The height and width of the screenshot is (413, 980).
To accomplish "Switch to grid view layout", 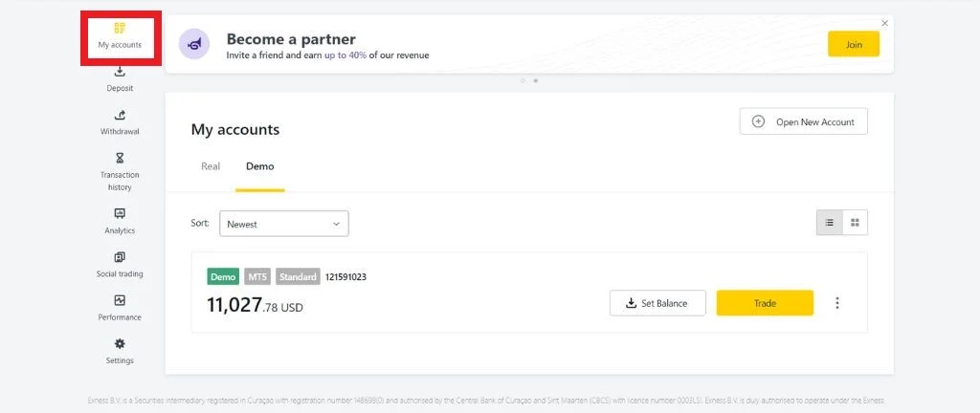I will [x=855, y=223].
